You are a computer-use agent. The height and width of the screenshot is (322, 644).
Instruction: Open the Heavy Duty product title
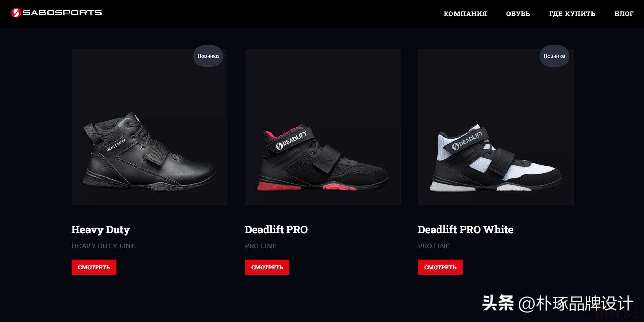pos(101,230)
